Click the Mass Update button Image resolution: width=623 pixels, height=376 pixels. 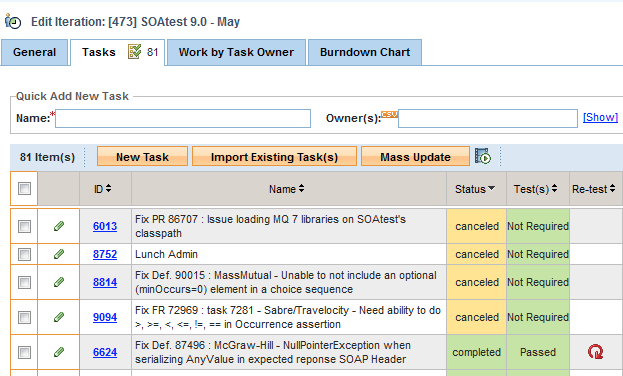415,157
